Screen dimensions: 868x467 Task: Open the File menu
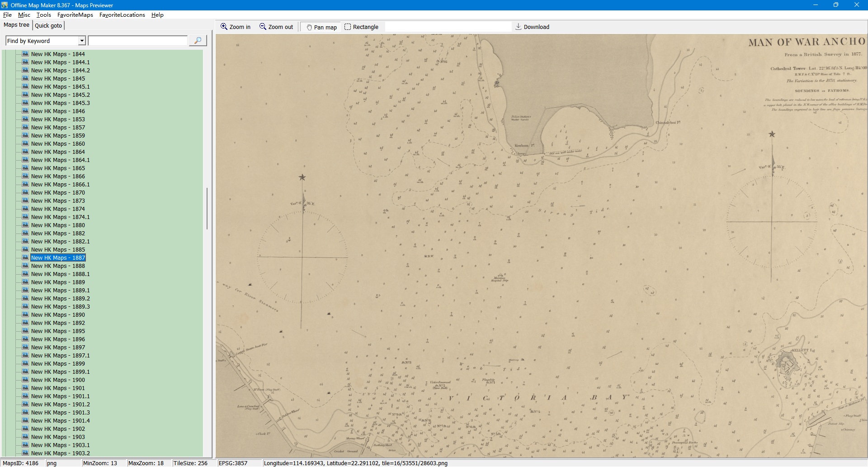point(7,14)
